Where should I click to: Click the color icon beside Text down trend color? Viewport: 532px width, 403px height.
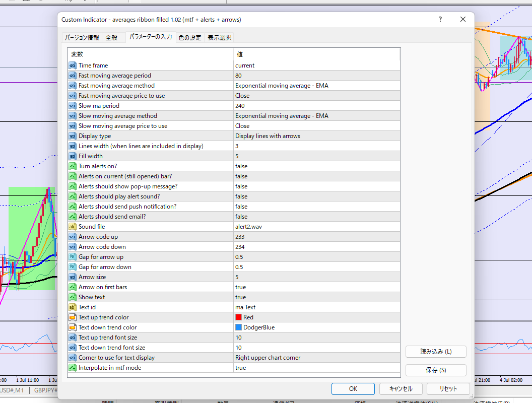[72, 327]
